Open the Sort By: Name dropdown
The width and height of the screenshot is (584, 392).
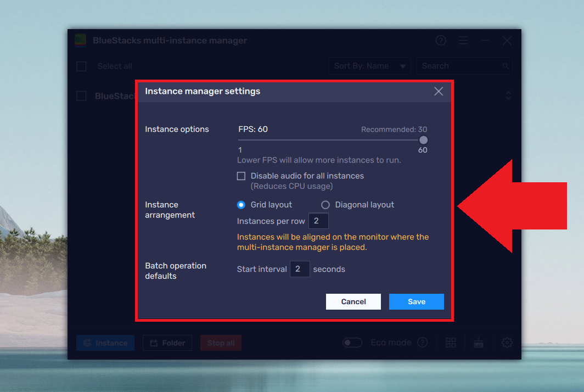[369, 65]
